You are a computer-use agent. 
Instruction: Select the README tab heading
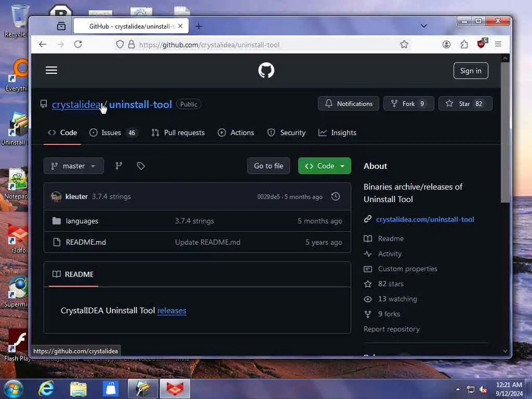(73, 274)
